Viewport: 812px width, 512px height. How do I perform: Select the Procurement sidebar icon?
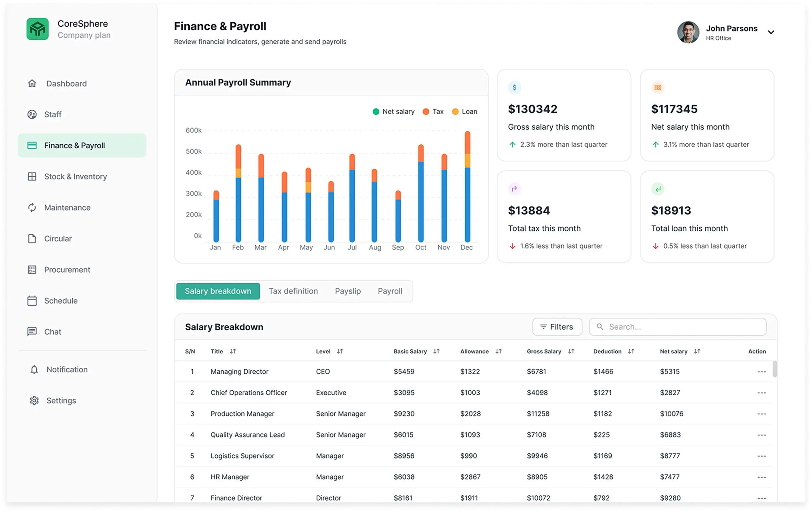[32, 269]
